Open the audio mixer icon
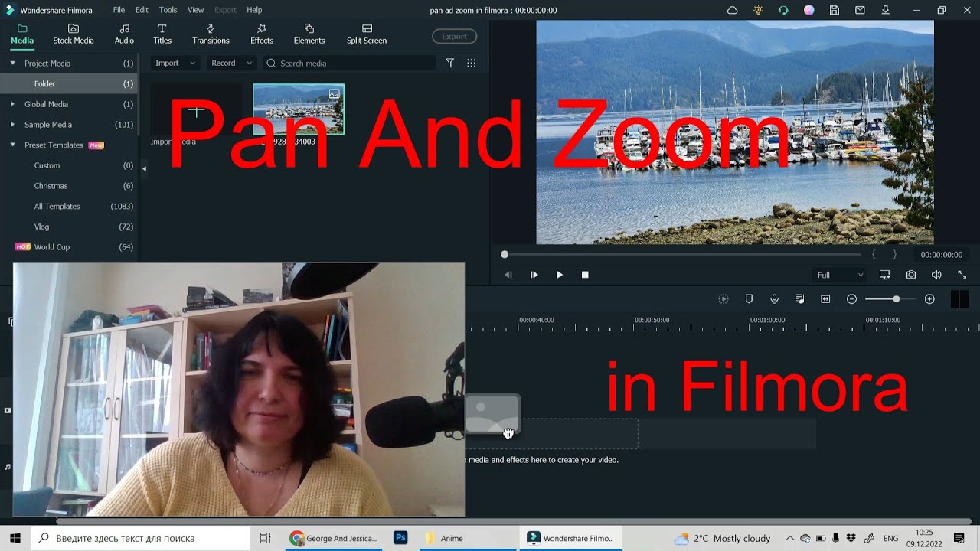980x551 pixels. pos(800,299)
